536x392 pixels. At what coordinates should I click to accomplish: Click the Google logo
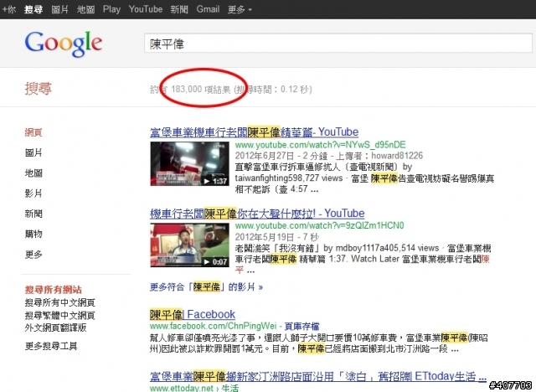64,44
